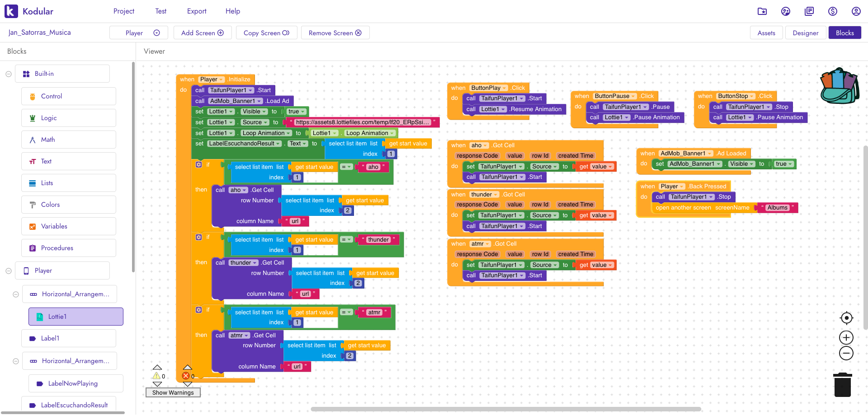Viewport: 868px width, 415px height.
Task: Toggle the mutator gear on thunder if block
Action: pyautogui.click(x=199, y=238)
